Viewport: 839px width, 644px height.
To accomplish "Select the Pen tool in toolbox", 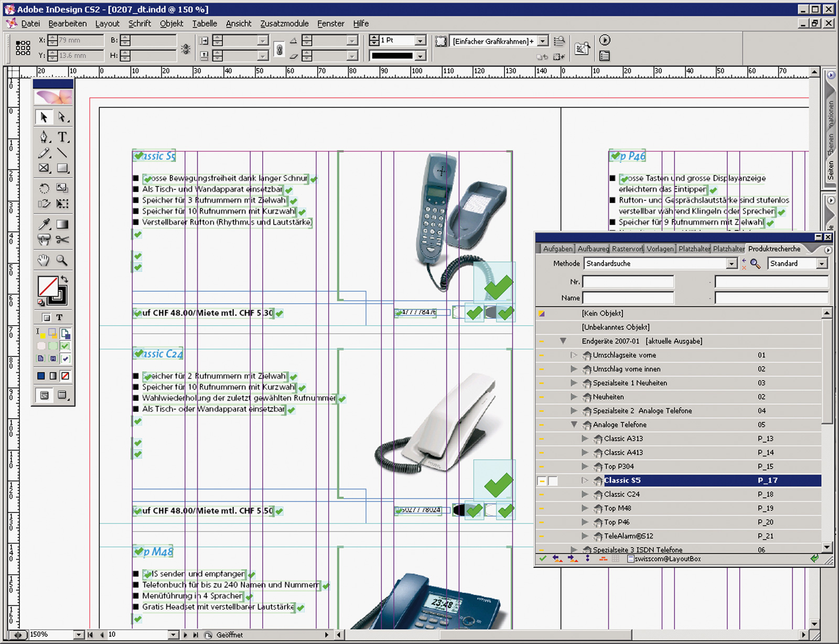I will [45, 137].
